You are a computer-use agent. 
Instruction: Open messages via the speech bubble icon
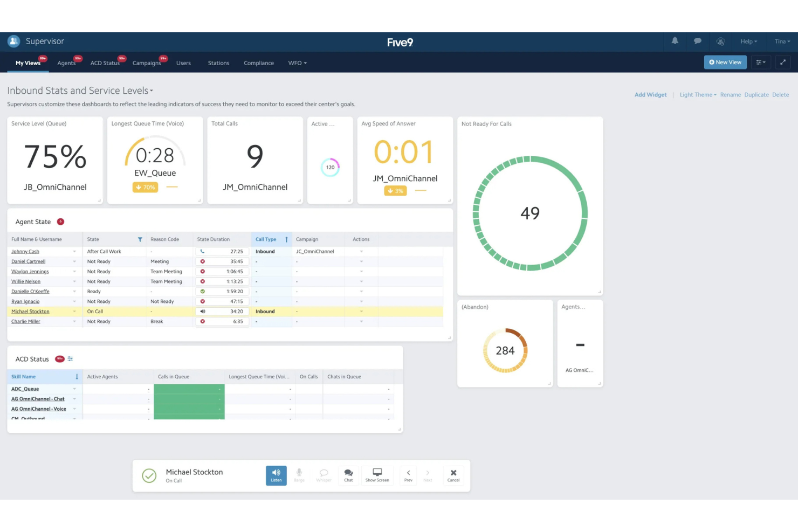697,42
